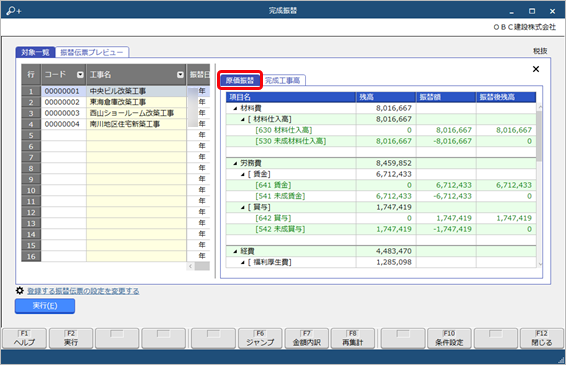Maximize the 完成振替 window
The height and width of the screenshot is (365, 566).
(532, 11)
